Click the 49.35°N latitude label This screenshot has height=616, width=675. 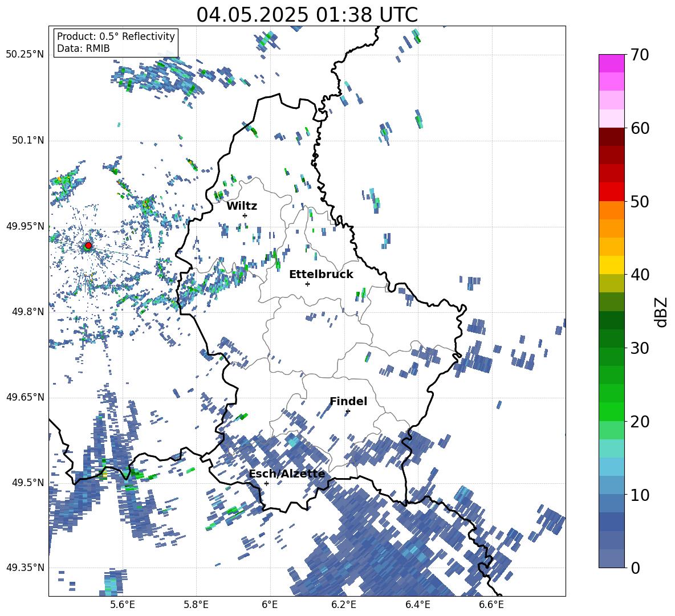(25, 568)
